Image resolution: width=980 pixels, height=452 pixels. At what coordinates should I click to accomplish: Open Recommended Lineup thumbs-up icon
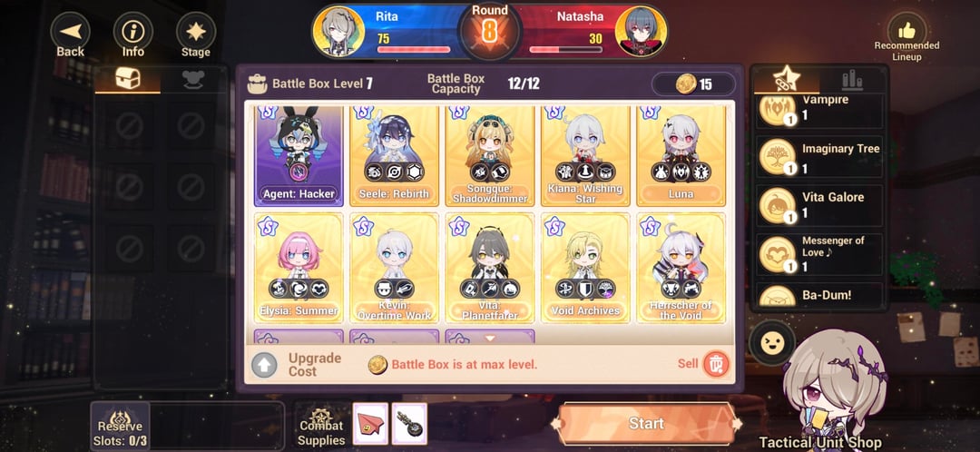906,30
